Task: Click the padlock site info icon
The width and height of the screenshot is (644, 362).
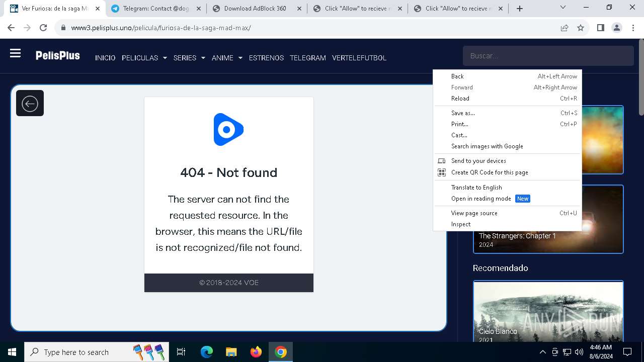Action: click(63, 28)
